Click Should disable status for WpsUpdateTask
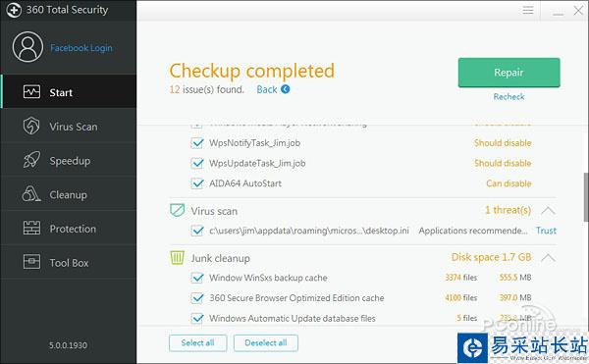The height and width of the screenshot is (364, 589). pyautogui.click(x=503, y=163)
